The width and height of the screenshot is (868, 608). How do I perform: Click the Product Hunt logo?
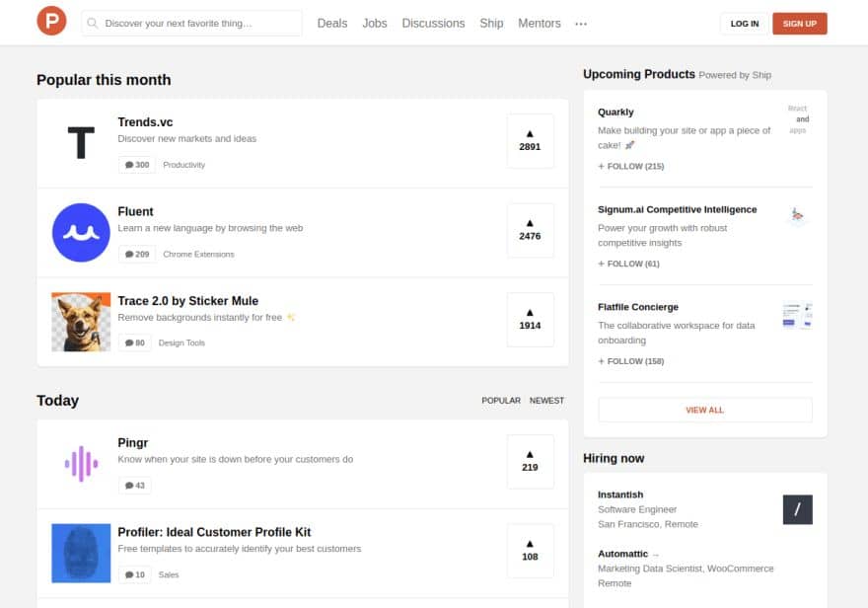[51, 21]
